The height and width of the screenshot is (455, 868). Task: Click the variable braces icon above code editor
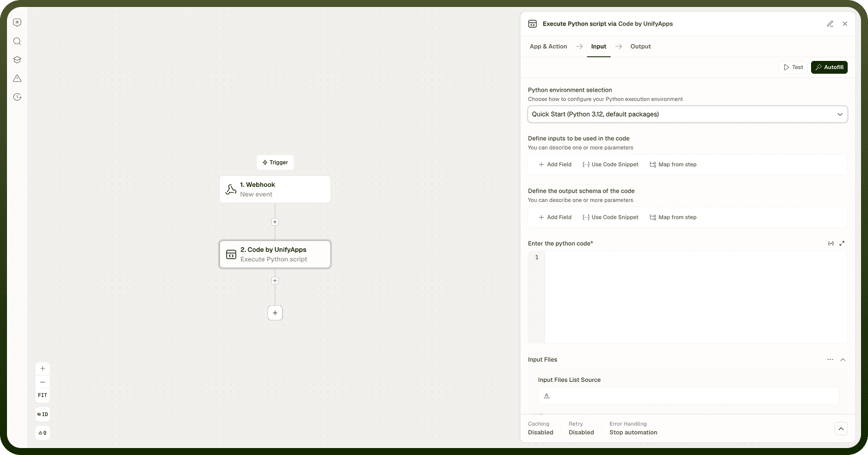831,244
